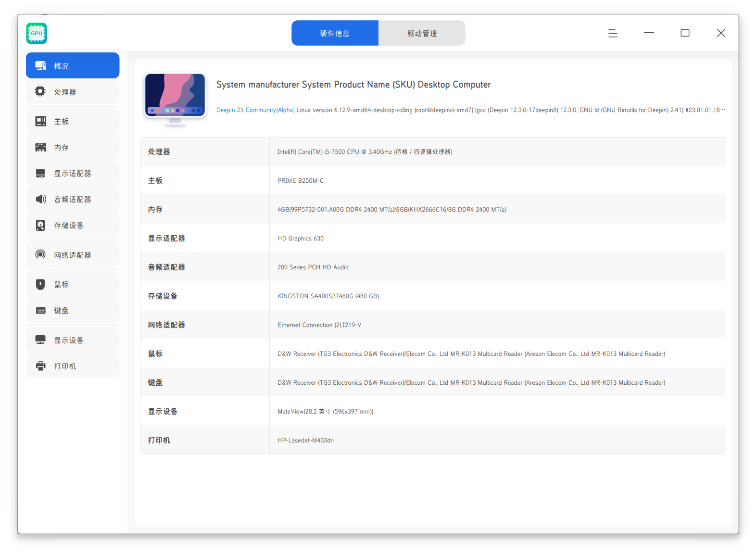Image resolution: width=756 pixels, height=554 pixels.
Task: Click the 音频适配器 row label in table
Action: coord(166,267)
